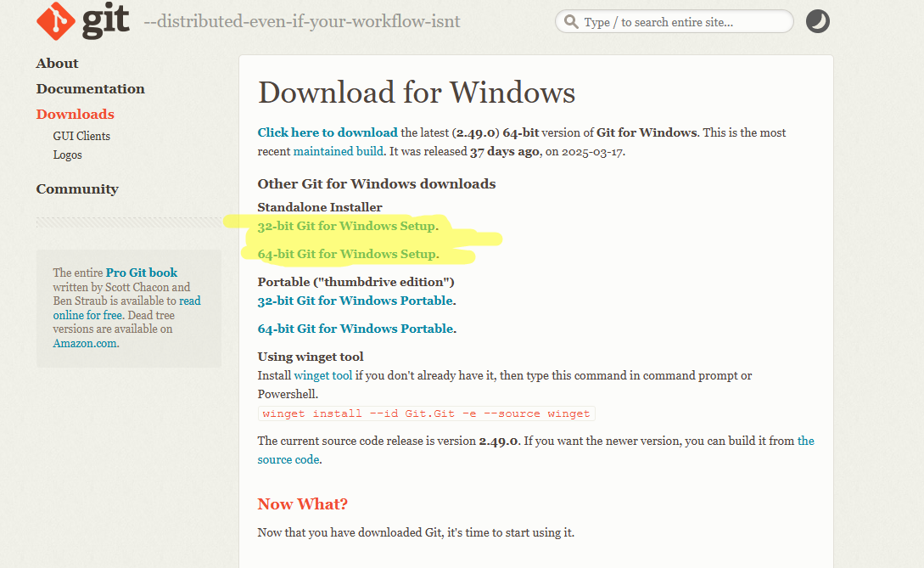Click the winget install command text
This screenshot has height=568, width=924.
point(426,413)
